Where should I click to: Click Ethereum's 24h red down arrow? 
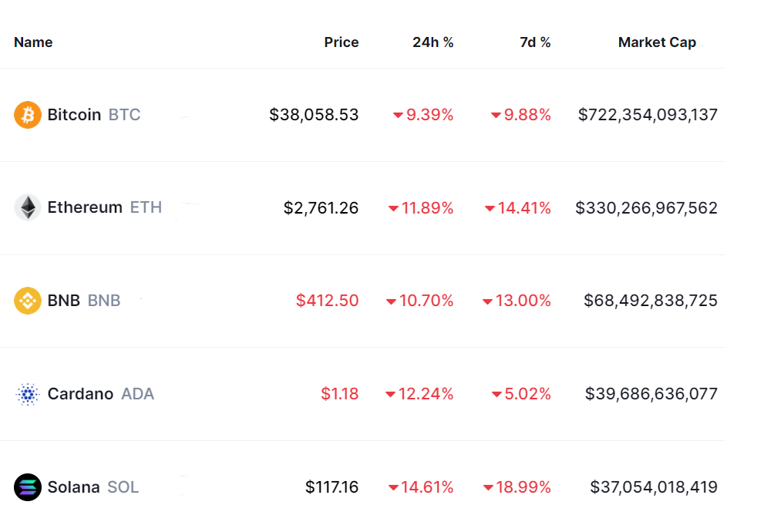[393, 208]
